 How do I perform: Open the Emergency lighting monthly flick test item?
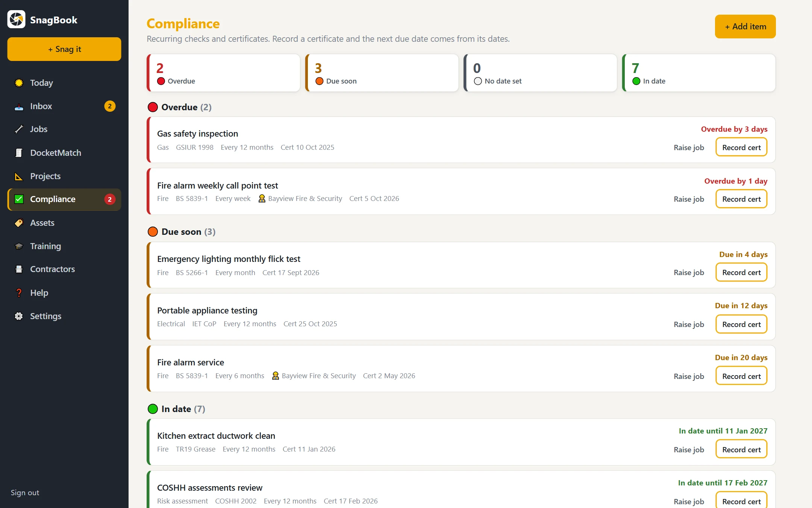pyautogui.click(x=461, y=265)
